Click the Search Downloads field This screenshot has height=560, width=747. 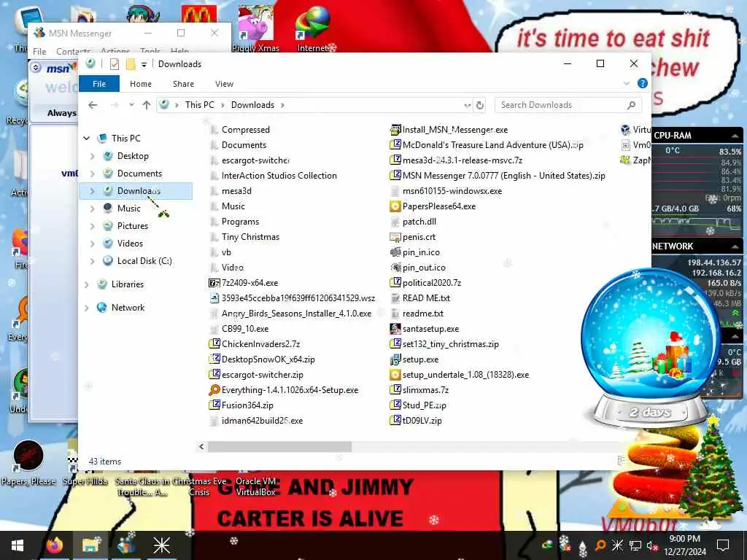pyautogui.click(x=568, y=105)
